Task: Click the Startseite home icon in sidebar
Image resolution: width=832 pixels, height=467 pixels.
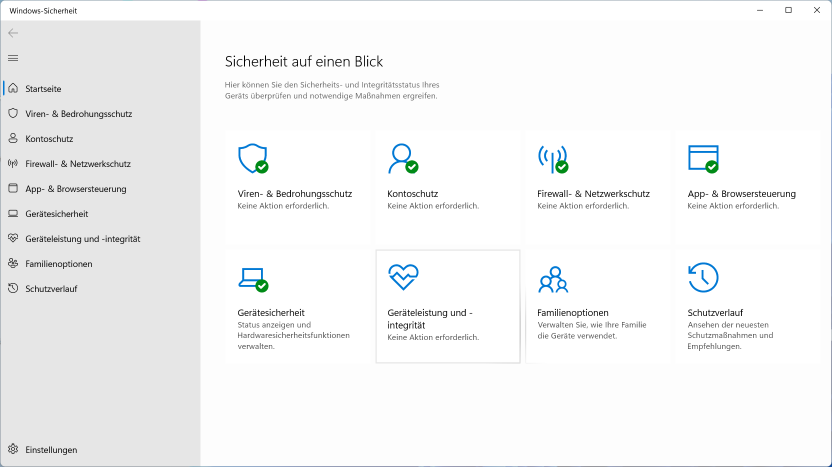Action: coord(13,88)
